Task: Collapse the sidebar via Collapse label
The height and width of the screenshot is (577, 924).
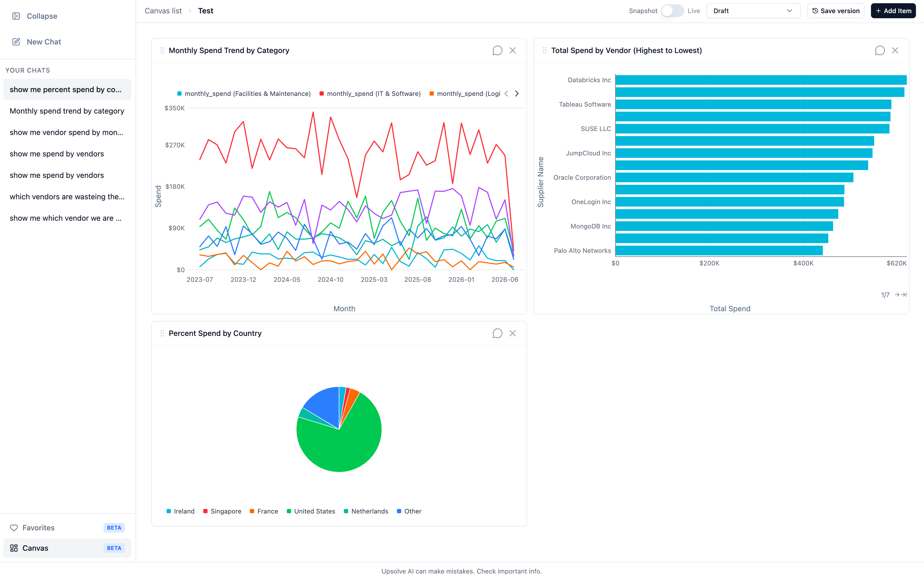Action: coord(42,16)
